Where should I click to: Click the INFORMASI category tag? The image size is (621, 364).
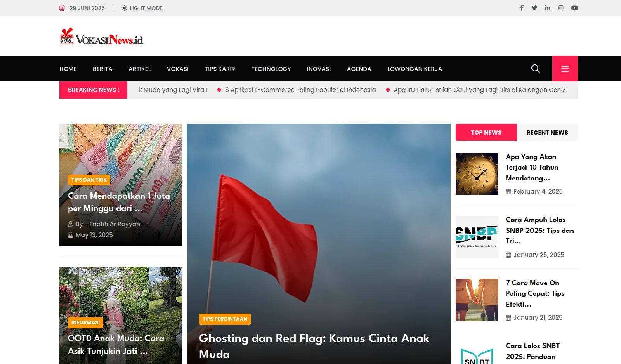(x=85, y=322)
